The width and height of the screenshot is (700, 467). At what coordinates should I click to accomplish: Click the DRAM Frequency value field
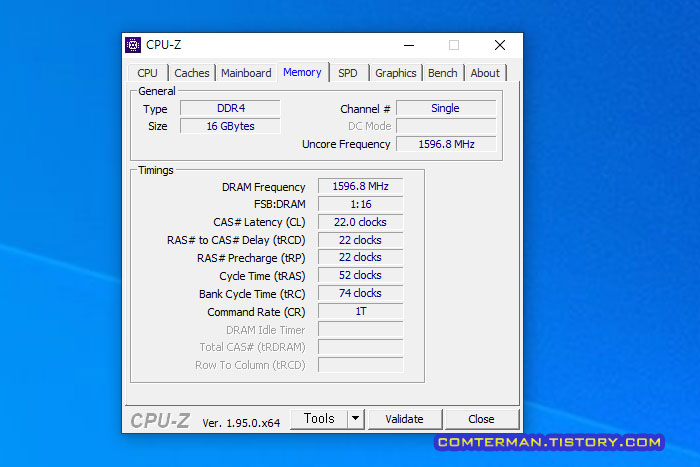(x=360, y=186)
